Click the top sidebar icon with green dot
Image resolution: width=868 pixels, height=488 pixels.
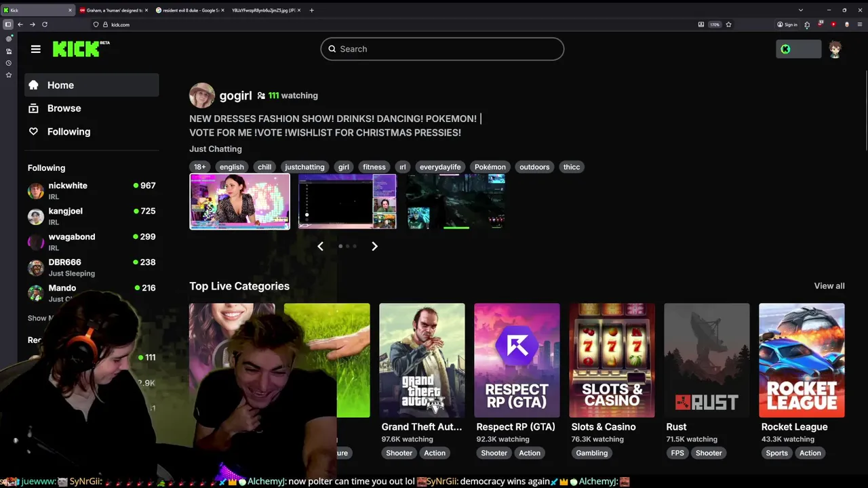(9, 39)
